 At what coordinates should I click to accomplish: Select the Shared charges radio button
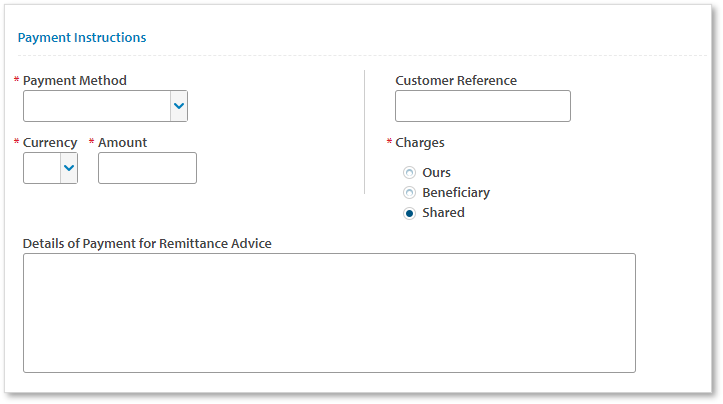coord(409,213)
